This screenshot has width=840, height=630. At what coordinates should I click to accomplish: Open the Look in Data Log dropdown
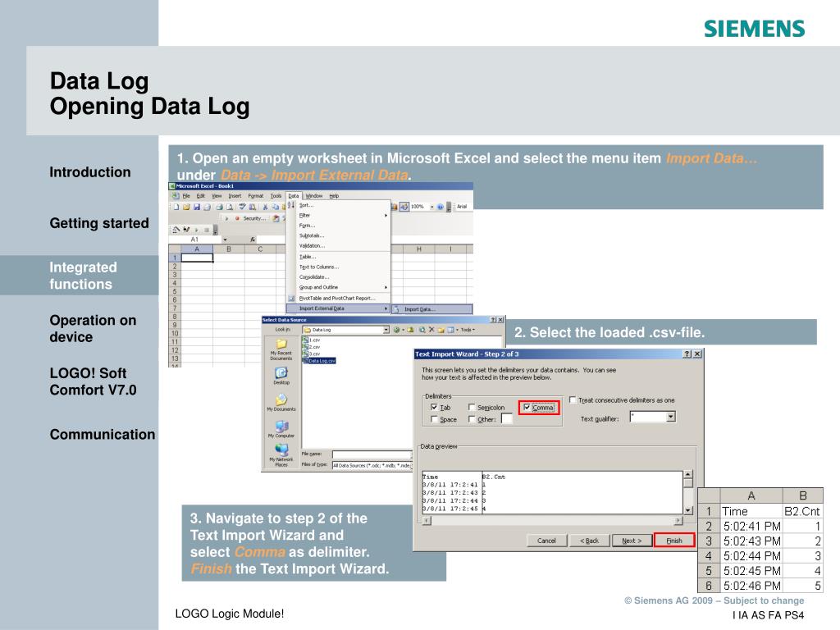tap(386, 330)
